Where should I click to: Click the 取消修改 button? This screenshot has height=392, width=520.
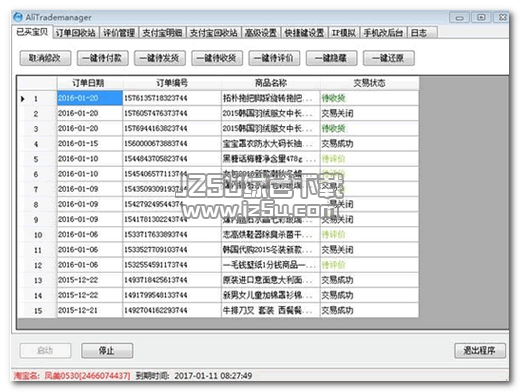[x=45, y=58]
